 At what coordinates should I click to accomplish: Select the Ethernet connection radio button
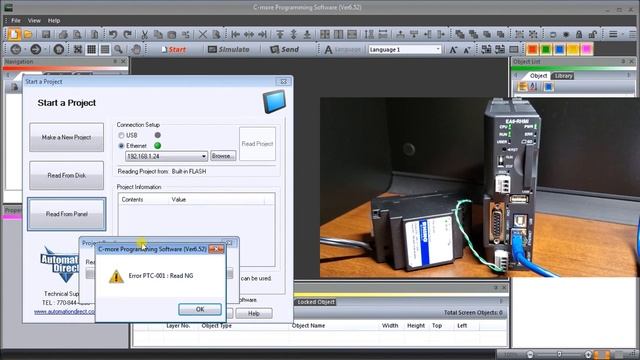click(121, 146)
